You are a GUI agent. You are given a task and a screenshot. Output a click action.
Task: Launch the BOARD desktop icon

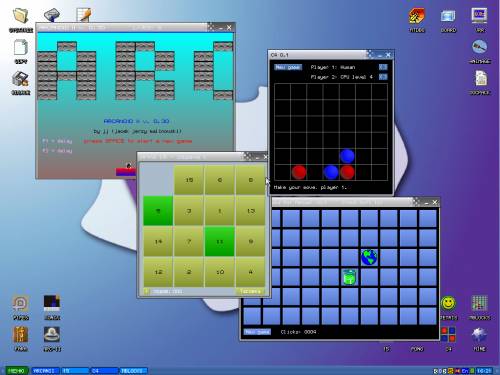point(448,16)
